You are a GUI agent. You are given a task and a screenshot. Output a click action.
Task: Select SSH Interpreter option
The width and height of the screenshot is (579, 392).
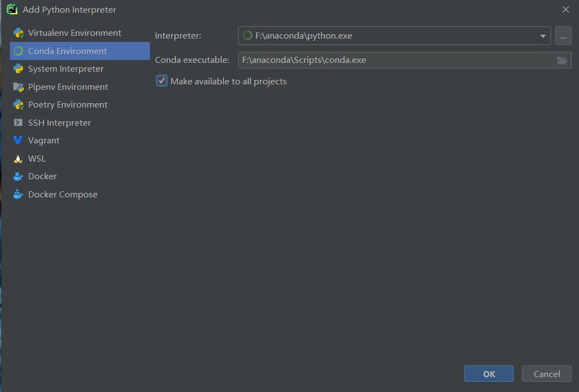pyautogui.click(x=80, y=122)
